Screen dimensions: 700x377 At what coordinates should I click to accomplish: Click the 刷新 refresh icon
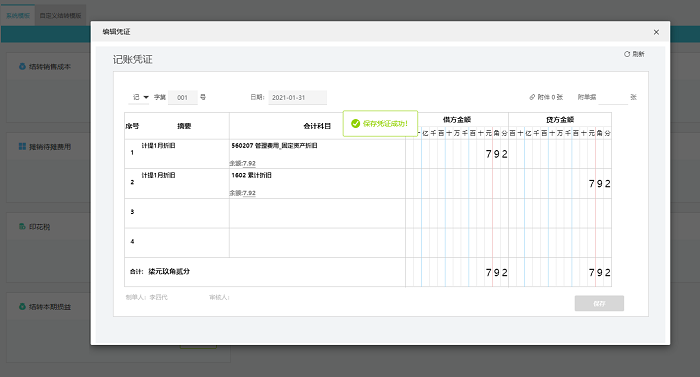627,54
